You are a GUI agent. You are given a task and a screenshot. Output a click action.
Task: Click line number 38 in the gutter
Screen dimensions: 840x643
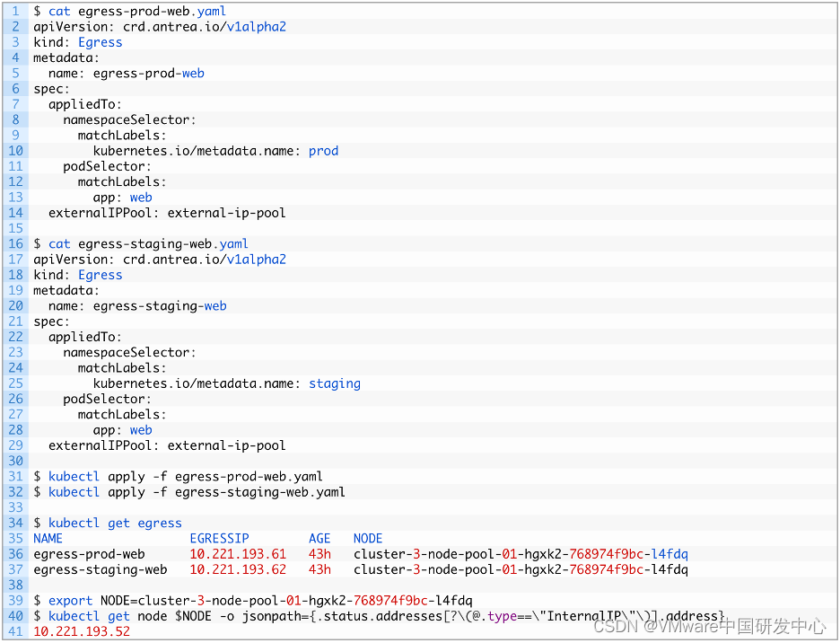[15, 586]
